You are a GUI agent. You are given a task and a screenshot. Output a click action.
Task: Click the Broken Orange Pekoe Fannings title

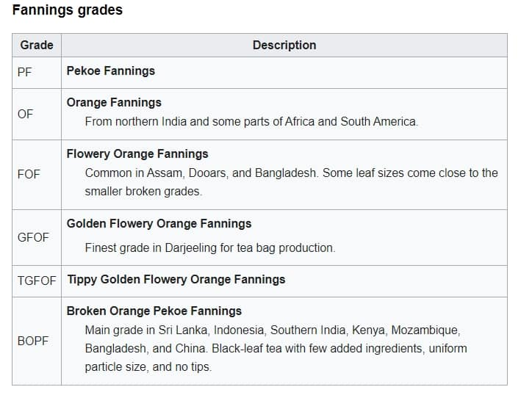click(x=154, y=311)
